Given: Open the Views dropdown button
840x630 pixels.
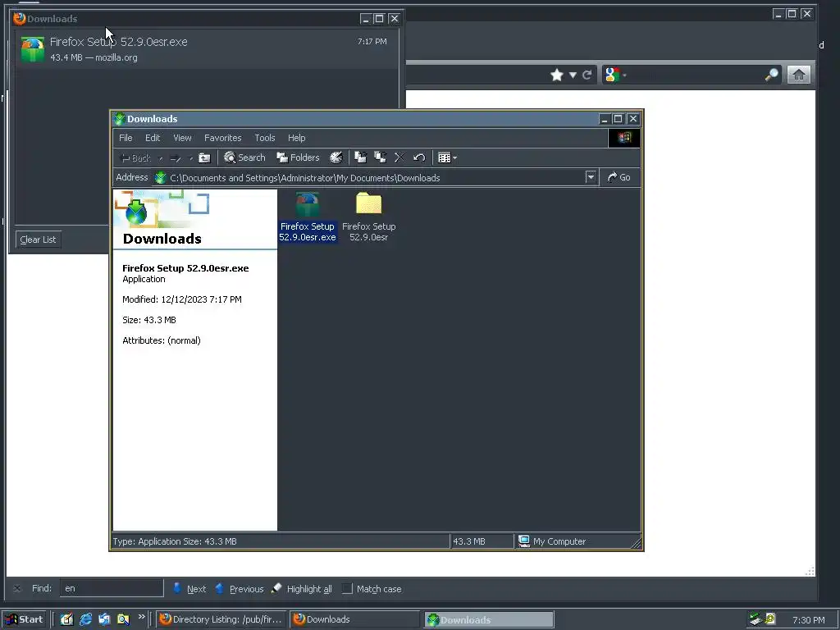Looking at the screenshot, I should (x=447, y=157).
